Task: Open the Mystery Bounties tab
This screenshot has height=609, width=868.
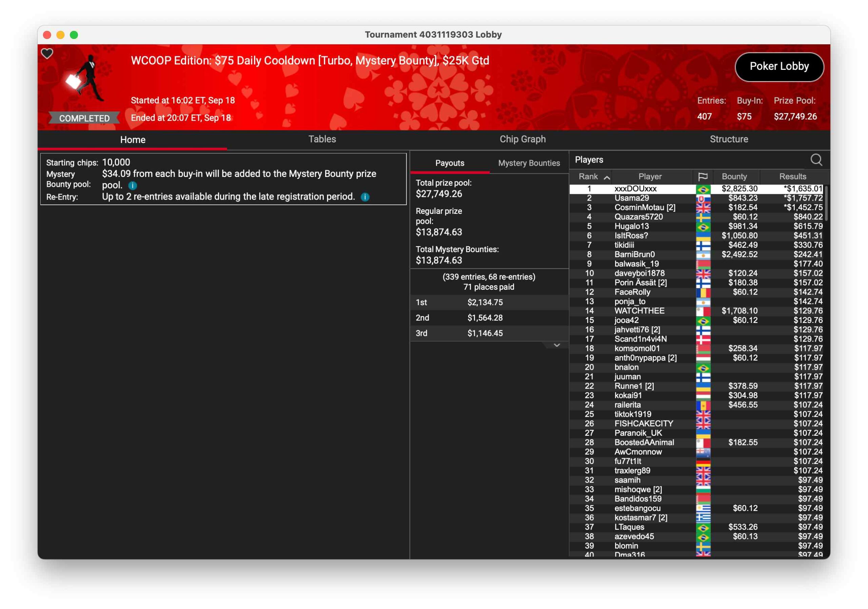Action: point(529,163)
